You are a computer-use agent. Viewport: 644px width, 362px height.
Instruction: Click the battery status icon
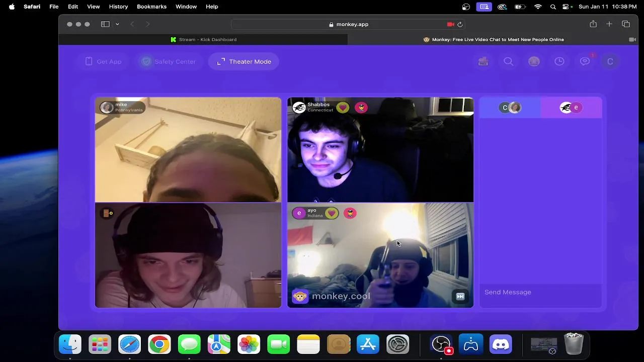pos(520,7)
